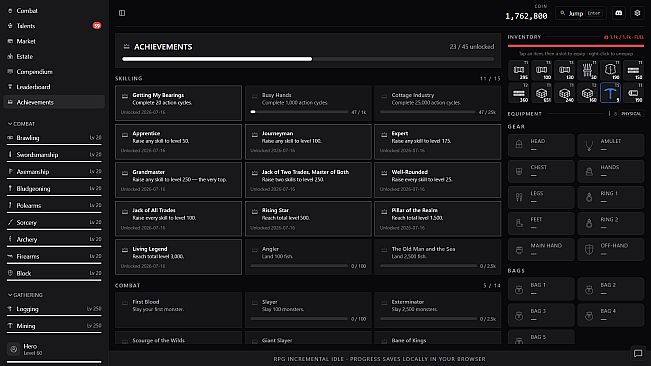651x366 pixels.
Task: Select the plank item with quantity 360
Action: tap(519, 93)
